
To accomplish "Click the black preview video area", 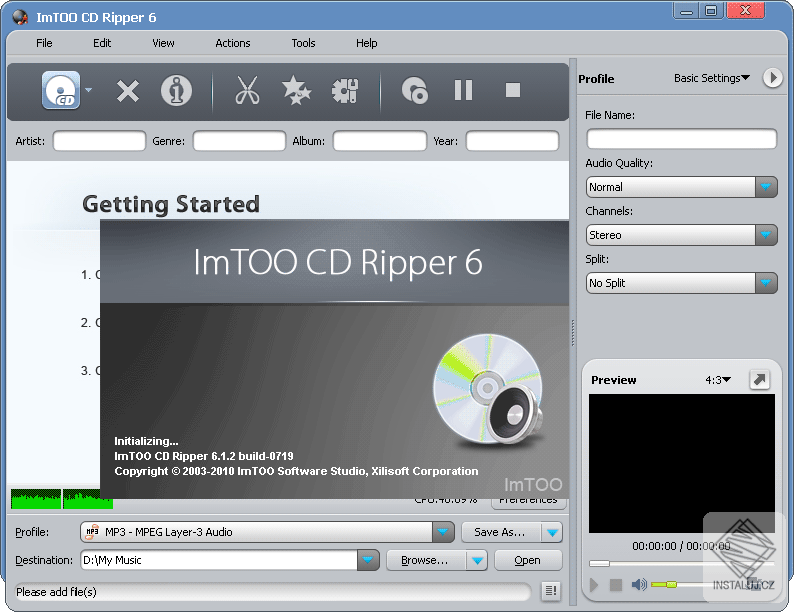I will click(x=682, y=463).
